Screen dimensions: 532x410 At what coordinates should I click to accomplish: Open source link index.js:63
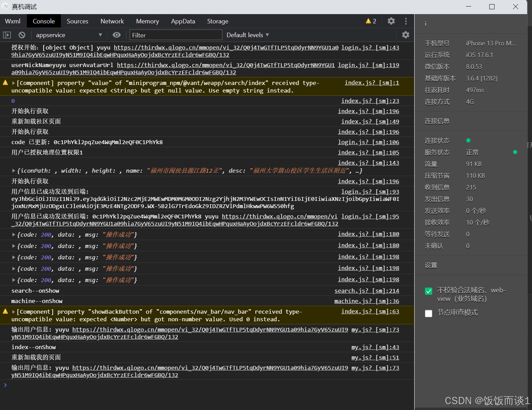click(370, 311)
